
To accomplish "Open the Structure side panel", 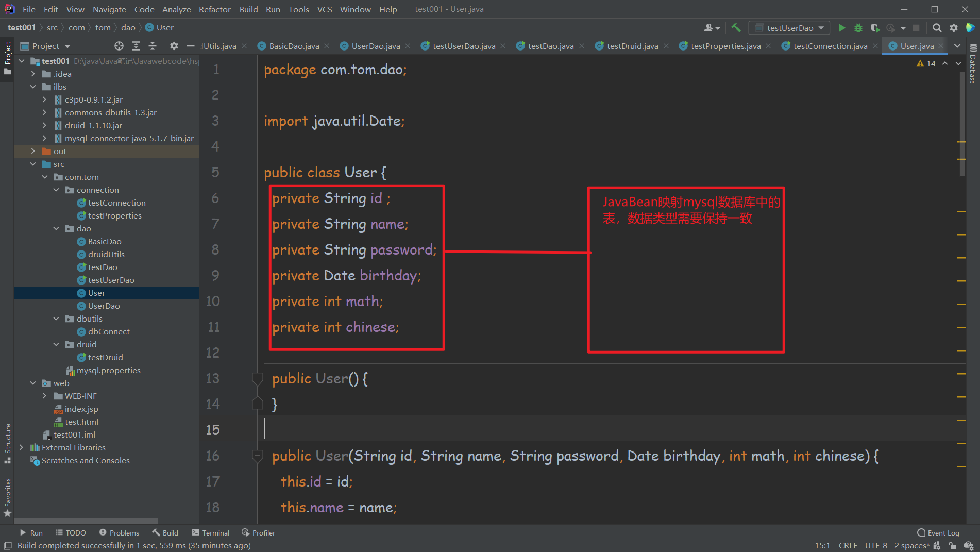I will click(7, 443).
